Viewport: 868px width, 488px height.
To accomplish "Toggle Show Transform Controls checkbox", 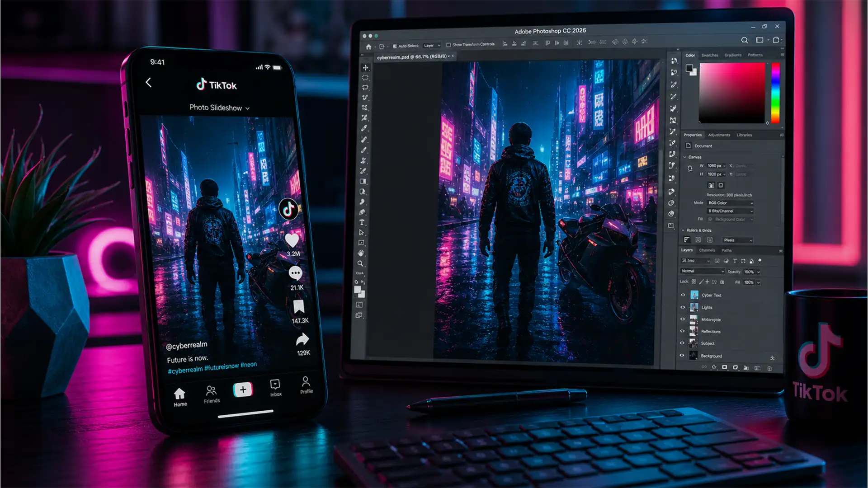I will pyautogui.click(x=448, y=45).
